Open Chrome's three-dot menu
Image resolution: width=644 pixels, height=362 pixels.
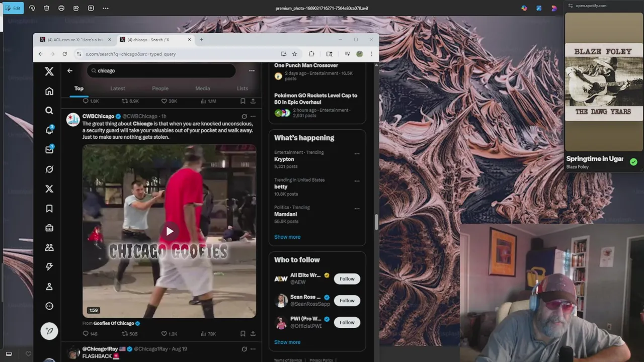372,54
